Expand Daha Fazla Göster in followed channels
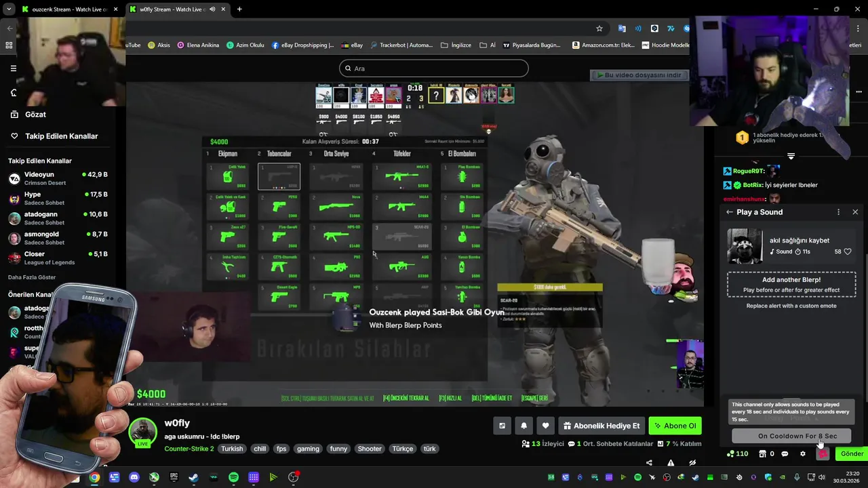The width and height of the screenshot is (868, 488). (32, 277)
